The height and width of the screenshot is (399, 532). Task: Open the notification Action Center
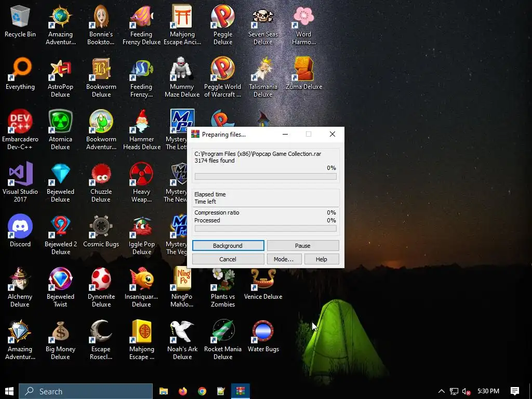tap(515, 391)
